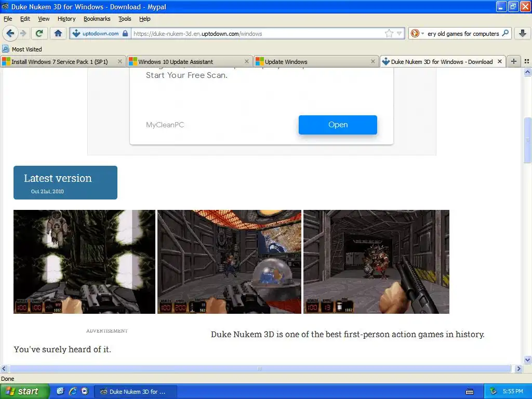Click the vertical scrollbar thumb
This screenshot has height=399, width=532.
527,140
